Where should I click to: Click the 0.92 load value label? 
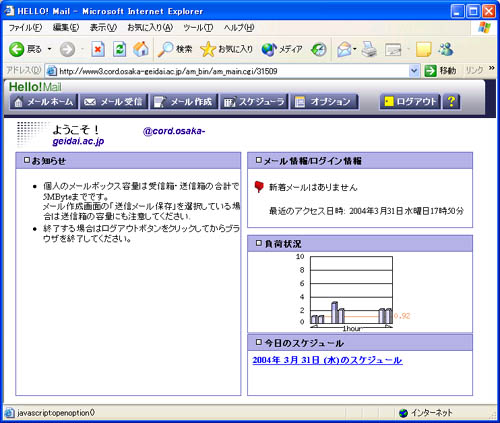pos(402,316)
